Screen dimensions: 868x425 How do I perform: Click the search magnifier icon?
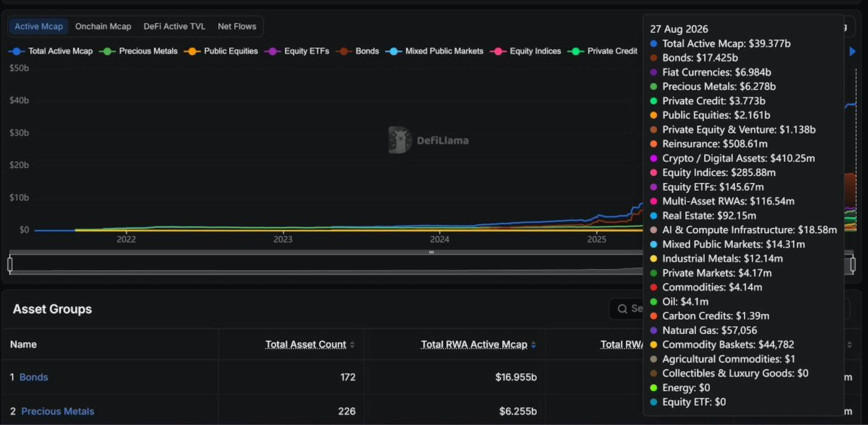pyautogui.click(x=622, y=309)
